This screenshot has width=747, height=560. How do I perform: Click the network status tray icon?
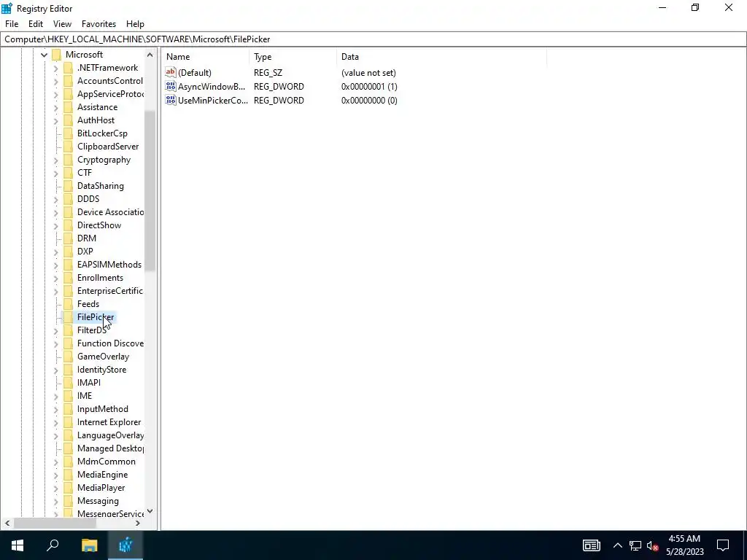click(x=635, y=545)
